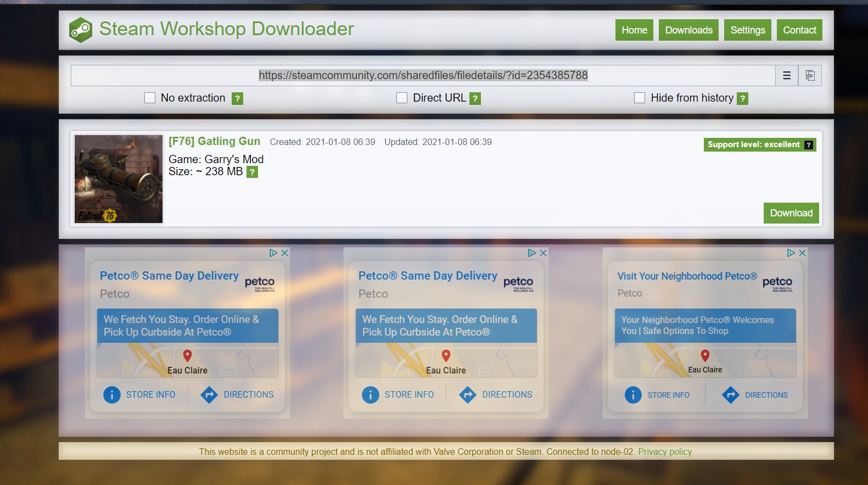
Task: Click Eau Claire map pin in left ad
Action: pyautogui.click(x=187, y=355)
